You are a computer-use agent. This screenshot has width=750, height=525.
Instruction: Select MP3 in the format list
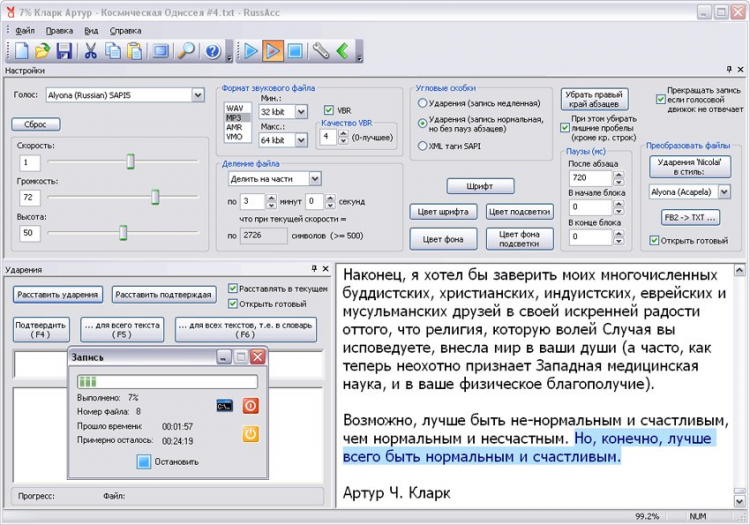[237, 118]
